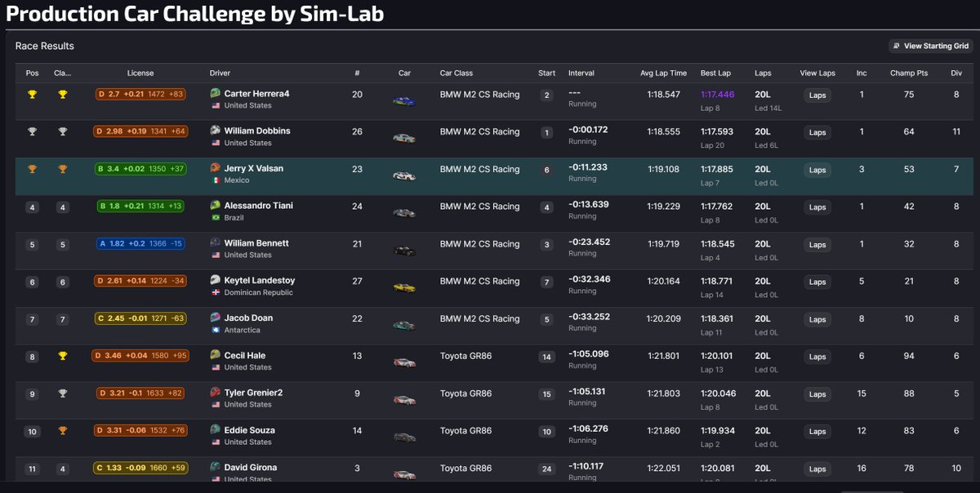Click Laps button in Tyler Grenier2 row
This screenshot has height=493, width=980.
pyautogui.click(x=817, y=394)
